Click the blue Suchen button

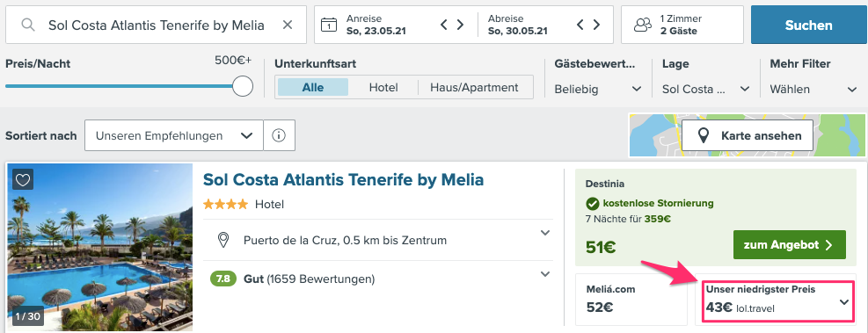pos(808,25)
